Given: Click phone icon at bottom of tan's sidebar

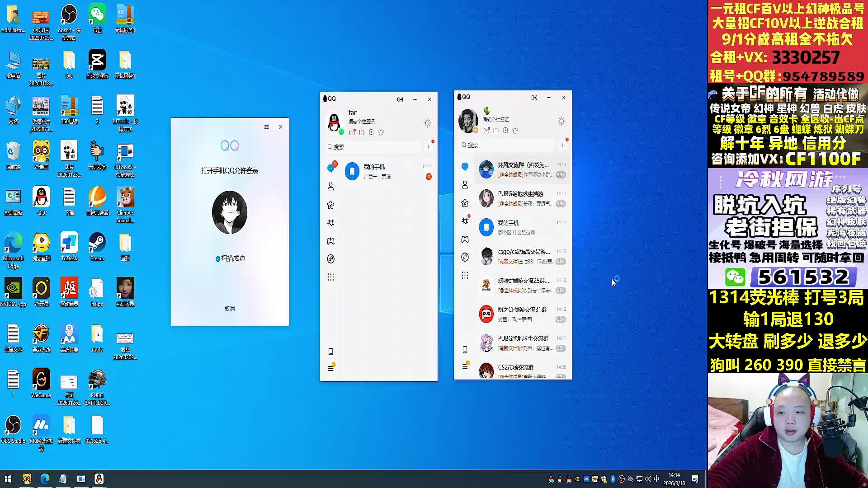Looking at the screenshot, I should click(x=330, y=352).
